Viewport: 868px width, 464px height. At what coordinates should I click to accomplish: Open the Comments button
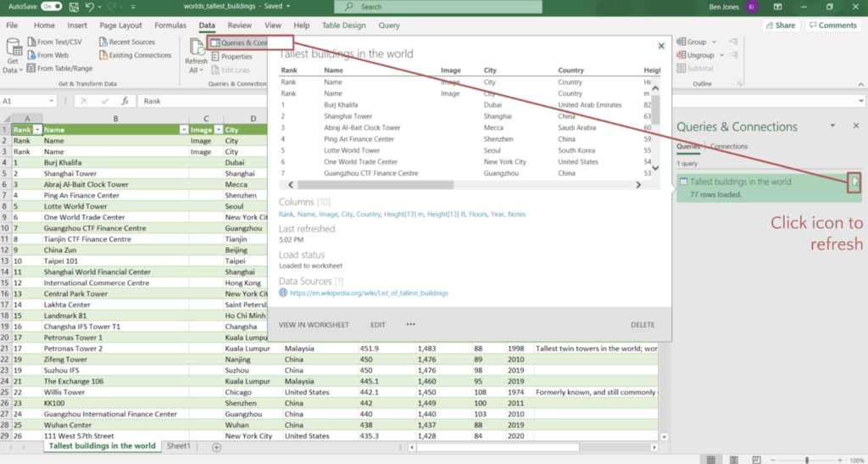(834, 25)
